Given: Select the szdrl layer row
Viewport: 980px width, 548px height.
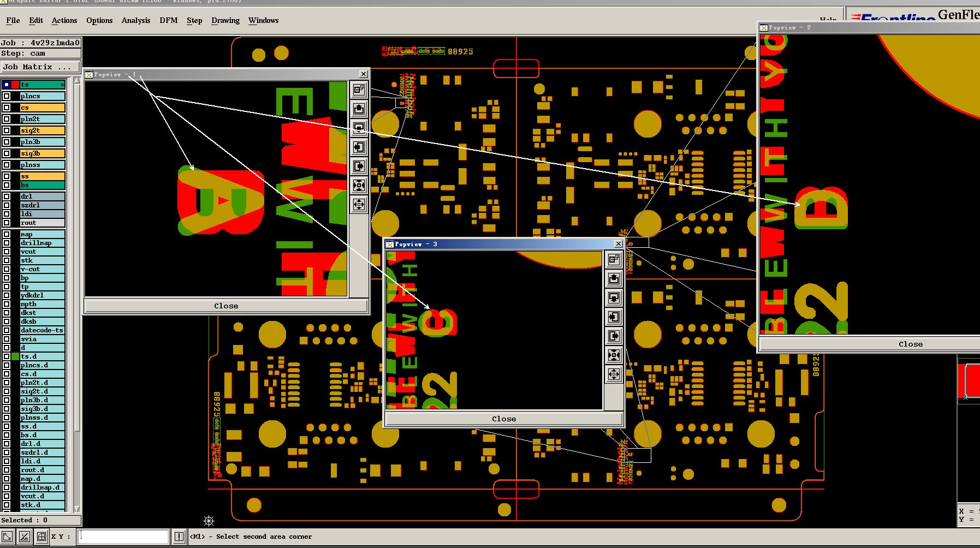Looking at the screenshot, I should tap(43, 205).
